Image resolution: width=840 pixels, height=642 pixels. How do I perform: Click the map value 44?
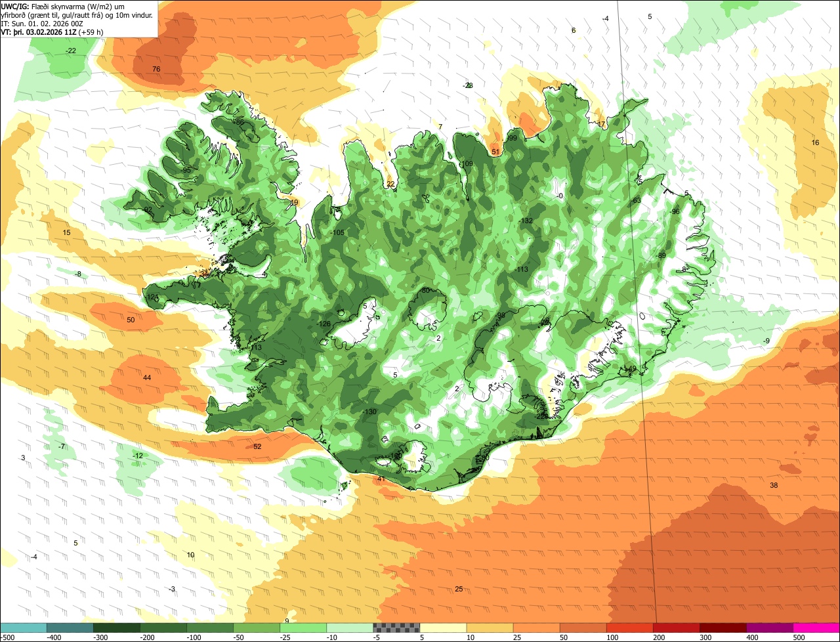coord(147,377)
